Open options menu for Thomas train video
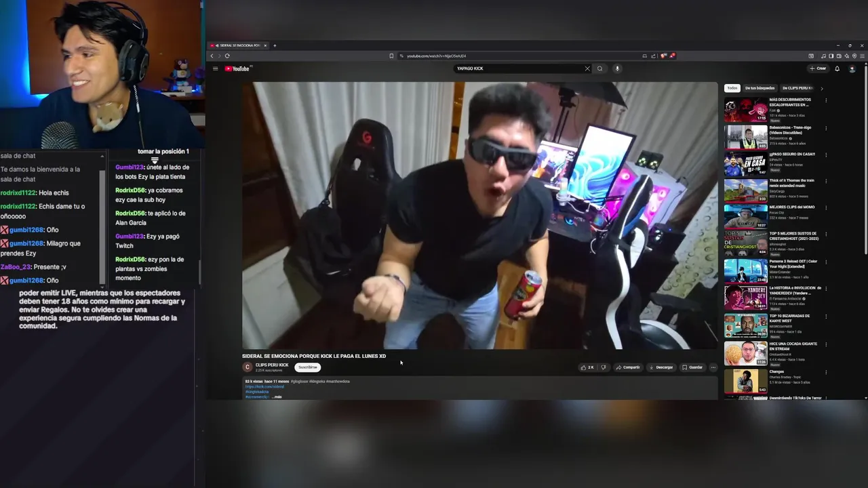This screenshot has width=868, height=488. [x=826, y=181]
